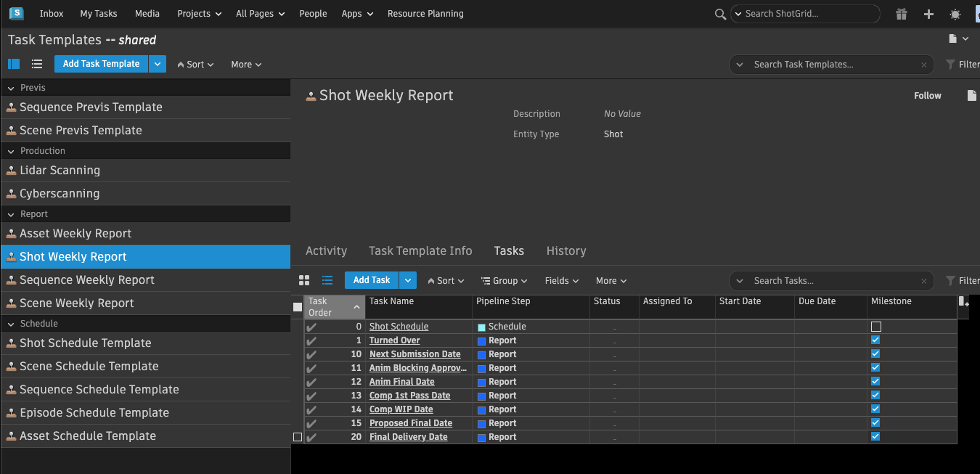Uncheck the Milestone box for Turned Over
The image size is (980, 474).
(x=875, y=340)
